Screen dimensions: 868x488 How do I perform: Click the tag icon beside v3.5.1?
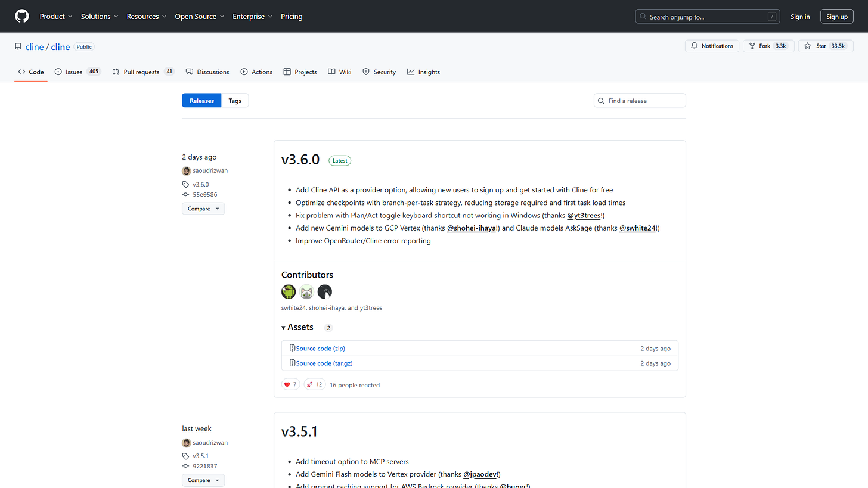[x=186, y=456]
